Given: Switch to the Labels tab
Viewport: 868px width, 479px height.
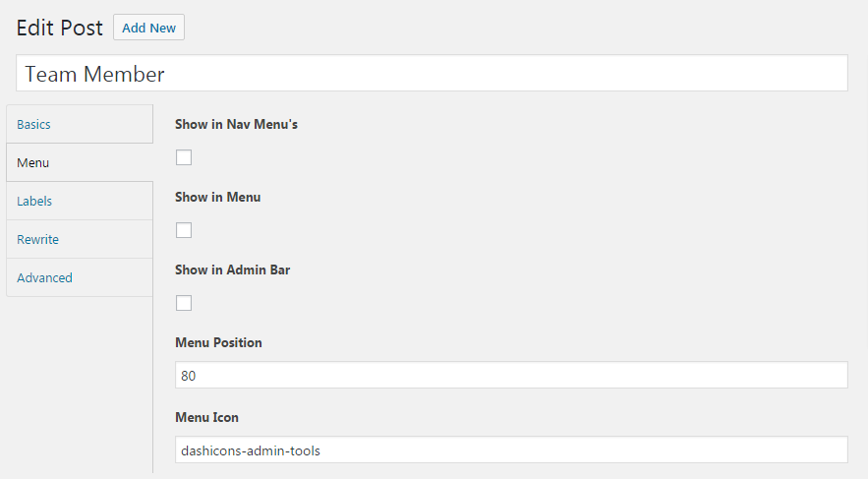Looking at the screenshot, I should 80,201.
